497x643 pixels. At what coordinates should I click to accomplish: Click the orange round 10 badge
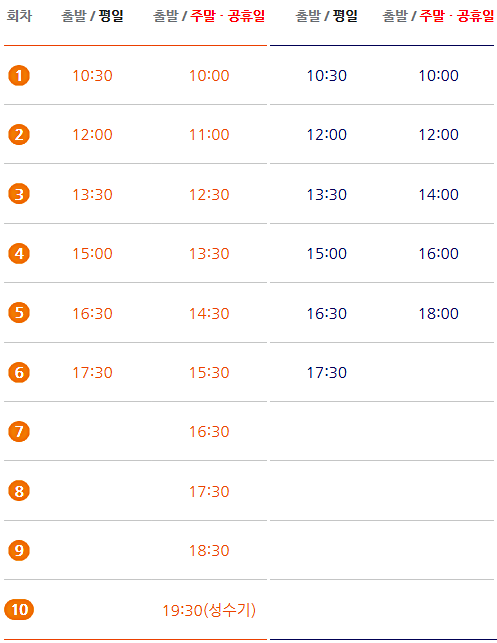[x=19, y=609]
